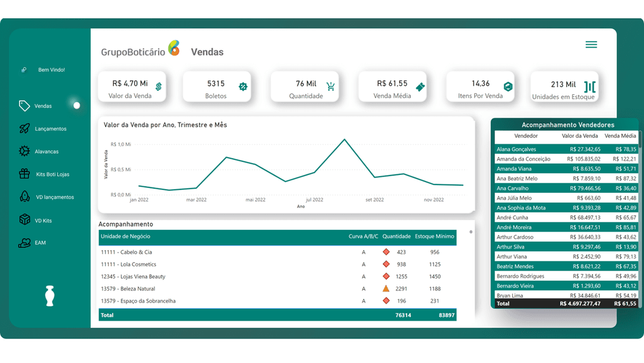
Task: Click the Acompanhamento table scrollbar thumb
Action: pyautogui.click(x=470, y=232)
